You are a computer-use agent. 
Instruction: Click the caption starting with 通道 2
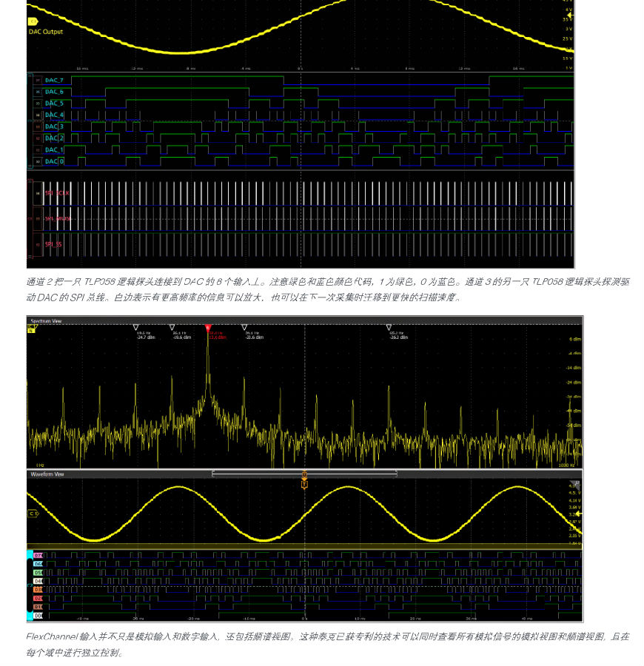(x=327, y=289)
